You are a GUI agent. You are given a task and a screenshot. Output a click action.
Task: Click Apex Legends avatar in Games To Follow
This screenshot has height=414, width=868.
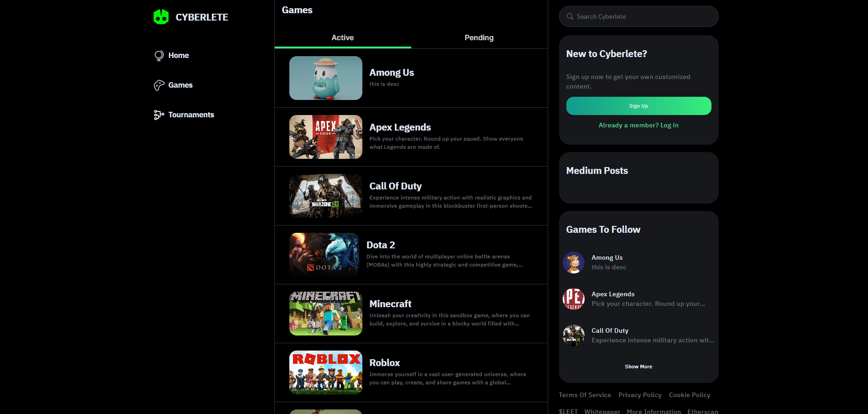point(574,299)
